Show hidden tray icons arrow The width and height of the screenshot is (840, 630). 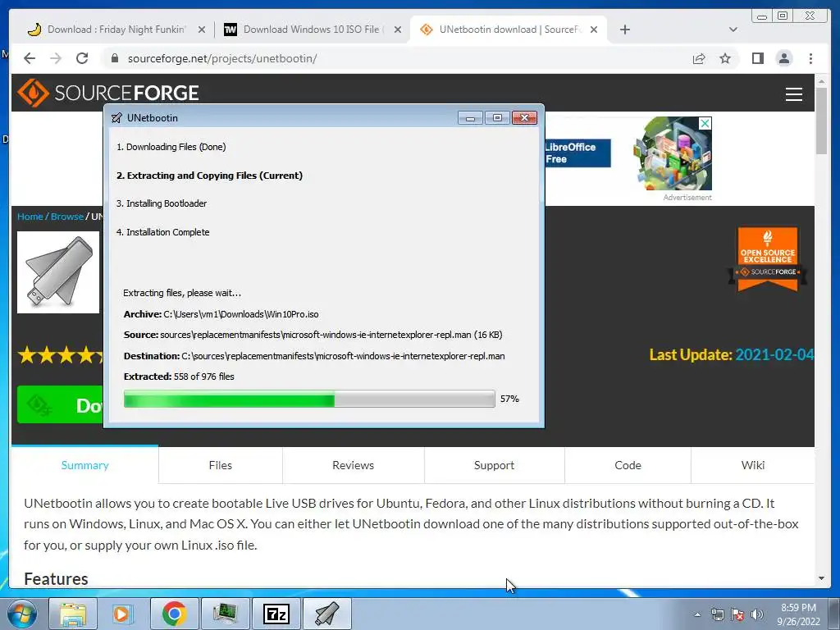[697, 614]
